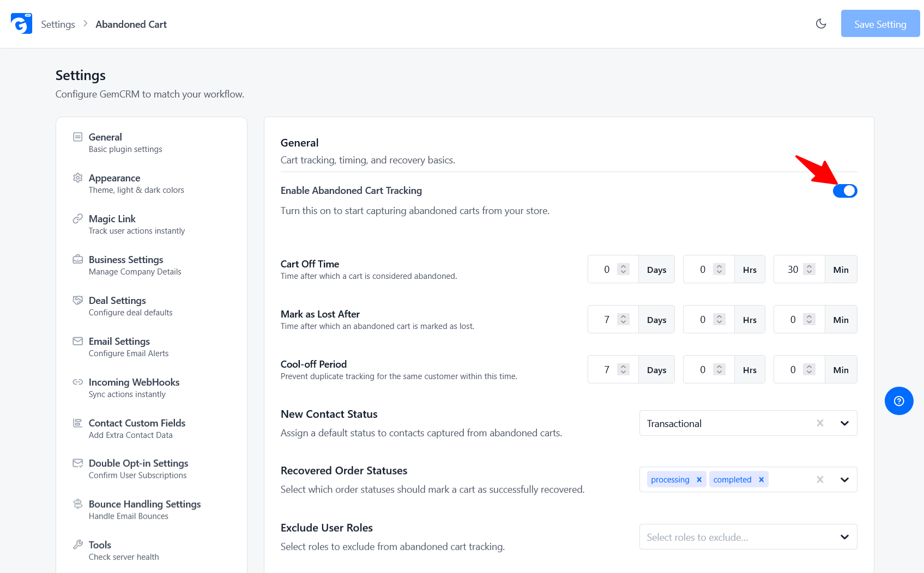Click the Tools wrench icon
The image size is (924, 573).
tap(78, 545)
